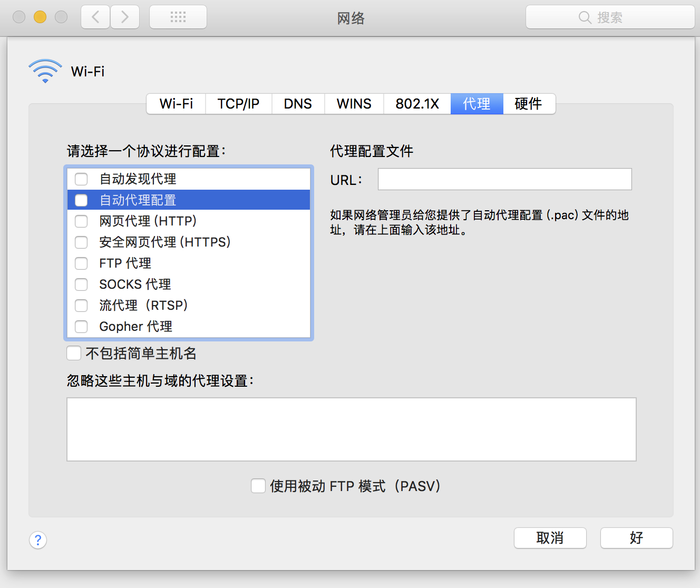Select the 流代理 (RTSP) row text
Image resolution: width=700 pixels, height=588 pixels.
pyautogui.click(x=144, y=306)
